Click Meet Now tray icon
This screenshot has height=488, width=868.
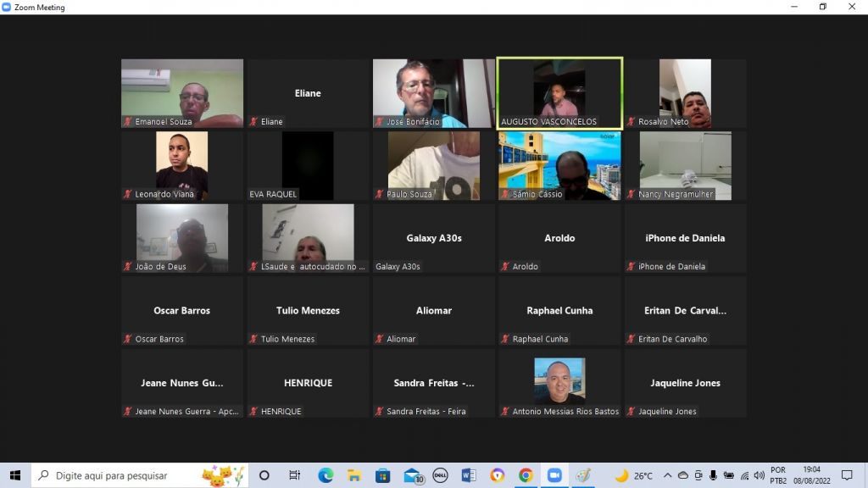point(698,475)
